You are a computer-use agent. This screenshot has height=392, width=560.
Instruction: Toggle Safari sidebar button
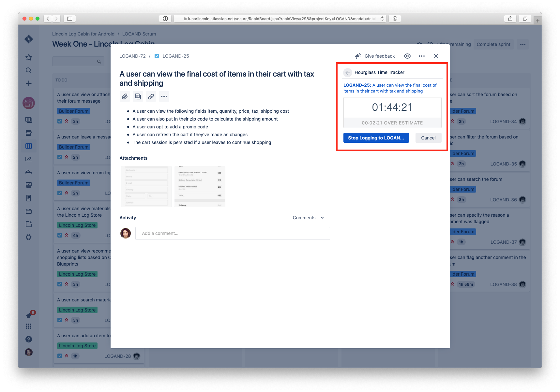(x=69, y=19)
